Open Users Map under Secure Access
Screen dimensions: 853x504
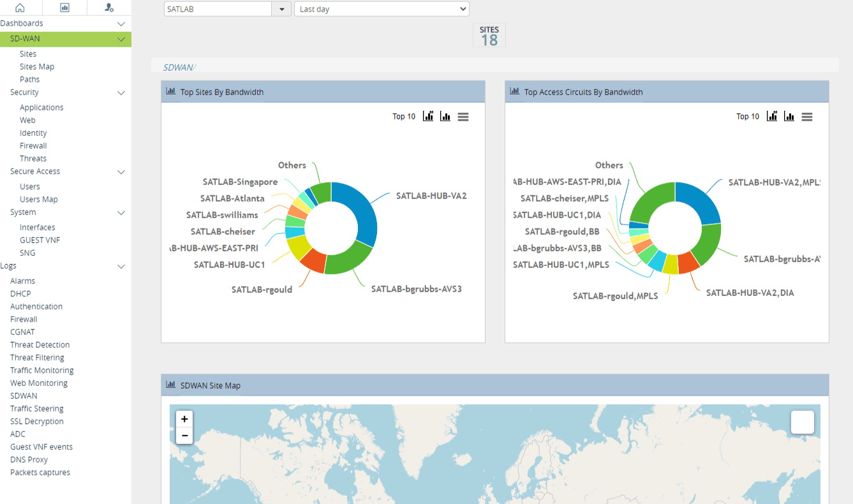(39, 199)
